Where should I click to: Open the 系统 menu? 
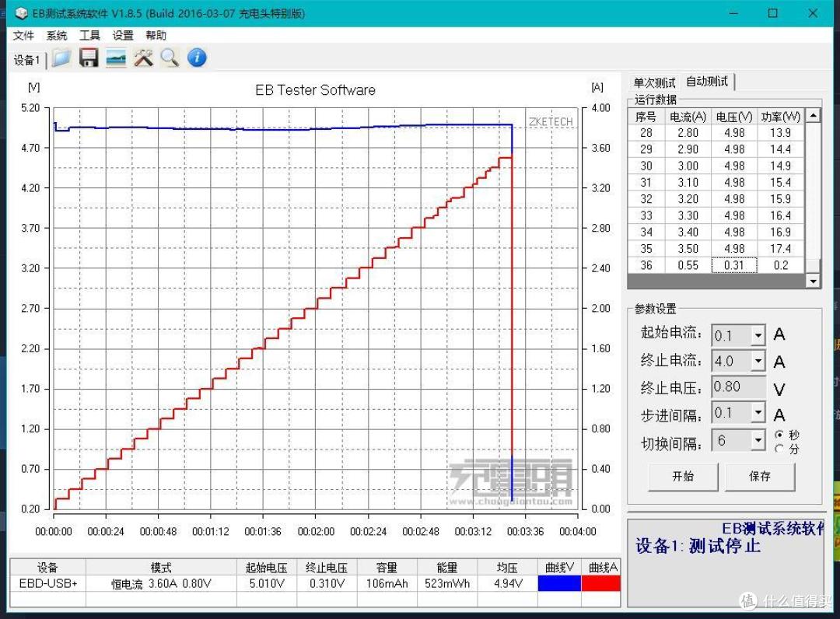coord(56,35)
